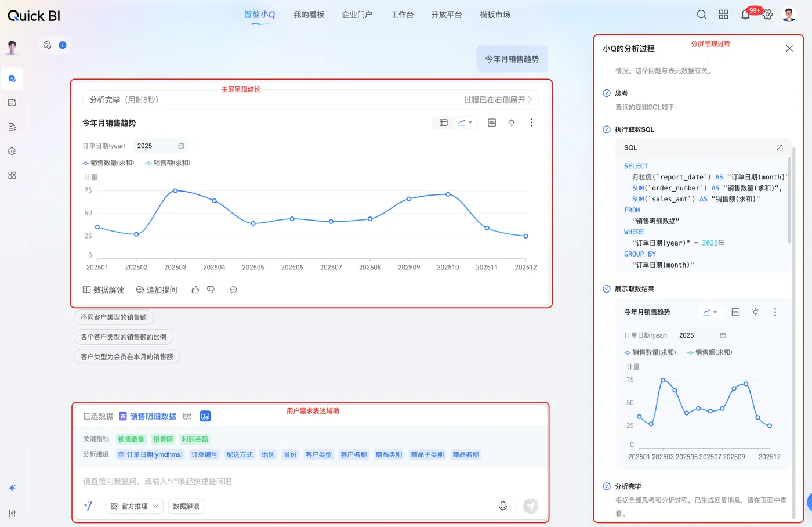Click the sparkle star icon at sidebar bottom
This screenshot has height=527, width=812.
12,488
